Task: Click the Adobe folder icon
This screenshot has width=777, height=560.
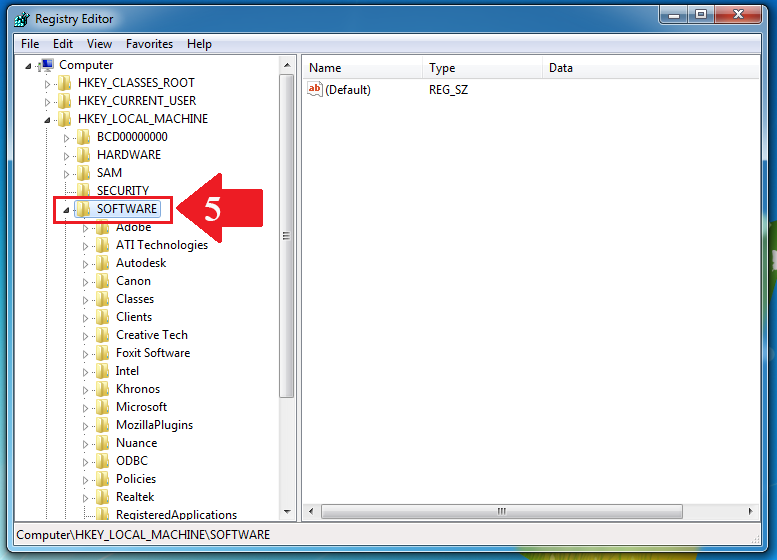Action: 103,227
